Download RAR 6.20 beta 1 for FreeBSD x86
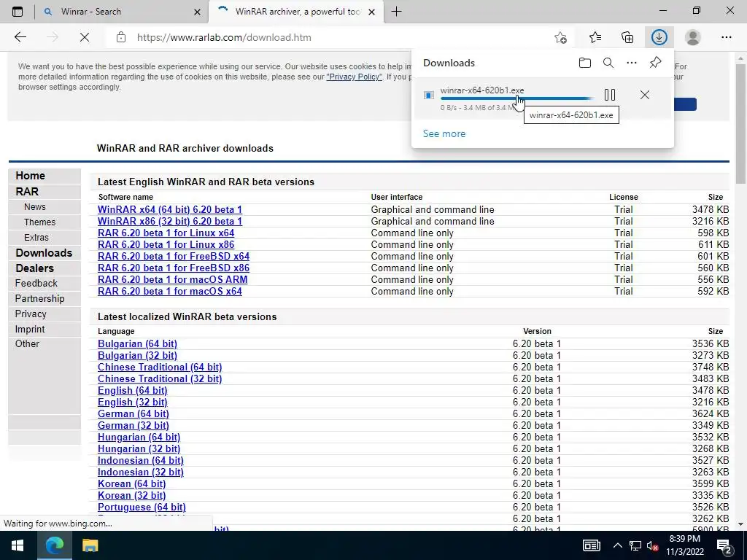The image size is (747, 560). point(174,268)
